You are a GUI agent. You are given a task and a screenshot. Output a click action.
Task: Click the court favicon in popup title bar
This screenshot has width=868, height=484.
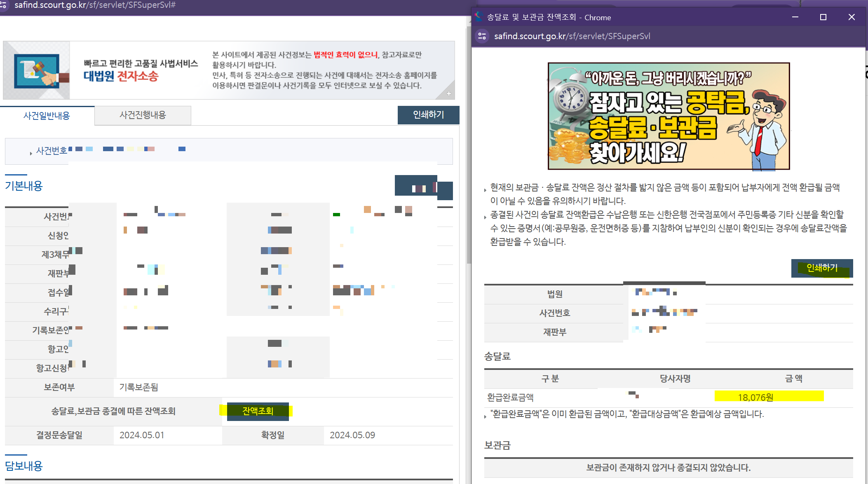coord(478,17)
